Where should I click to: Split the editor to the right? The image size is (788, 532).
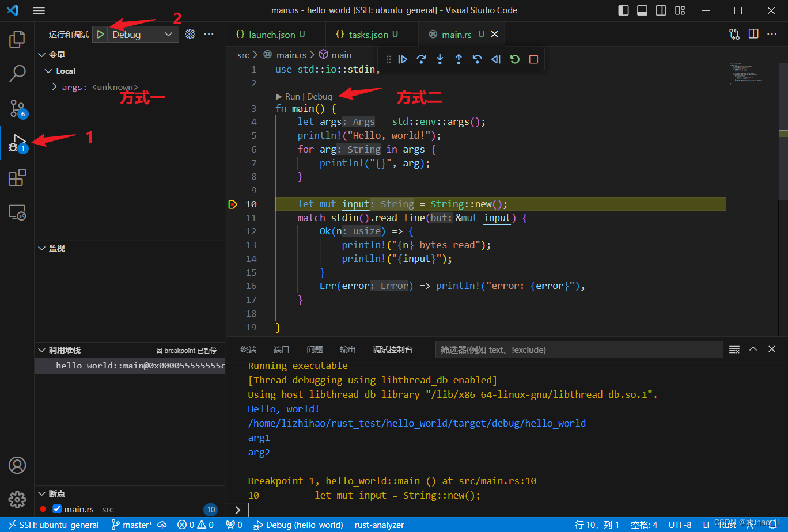pos(753,34)
